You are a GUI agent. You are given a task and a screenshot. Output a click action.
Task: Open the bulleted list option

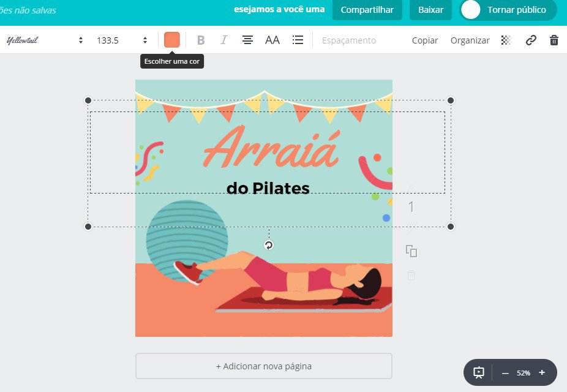pos(298,40)
